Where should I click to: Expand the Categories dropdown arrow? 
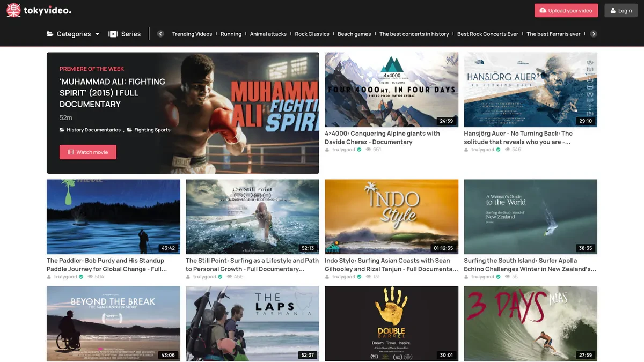click(97, 34)
